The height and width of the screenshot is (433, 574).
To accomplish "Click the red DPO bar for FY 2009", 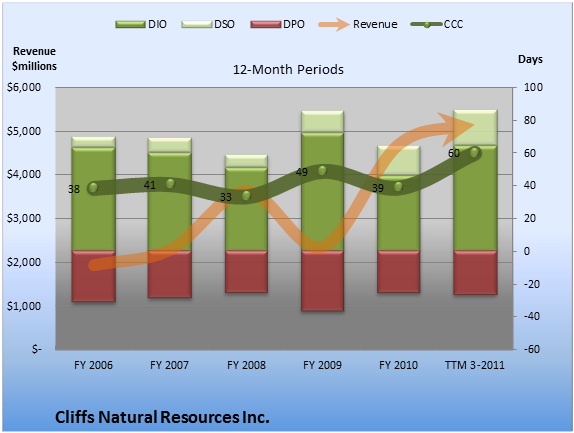I will point(322,281).
